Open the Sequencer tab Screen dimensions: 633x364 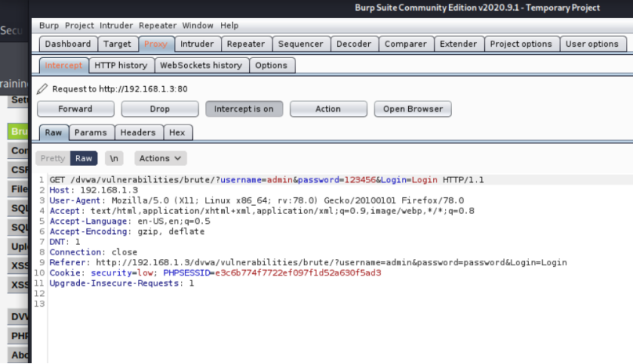tap(301, 44)
